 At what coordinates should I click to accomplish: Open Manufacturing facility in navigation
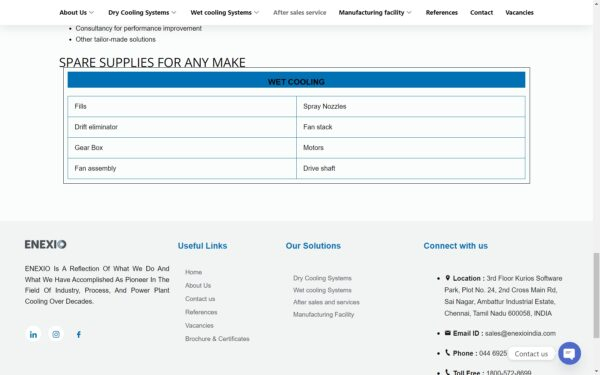[x=371, y=13]
